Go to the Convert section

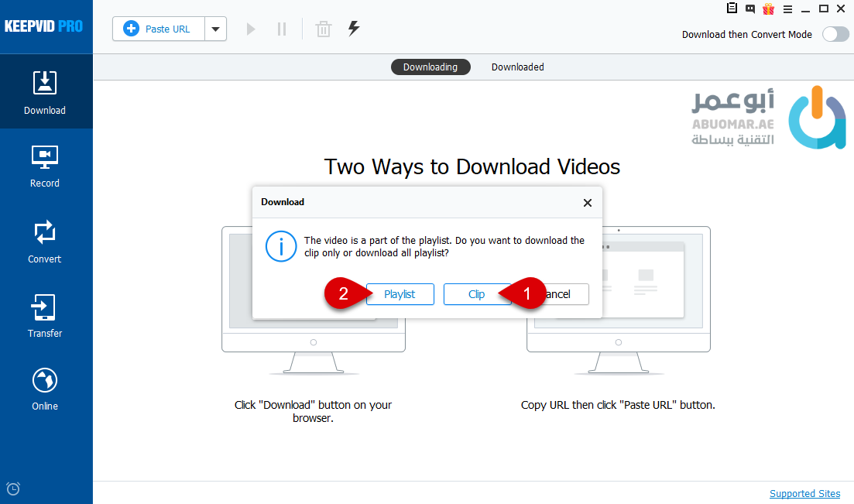pos(45,242)
